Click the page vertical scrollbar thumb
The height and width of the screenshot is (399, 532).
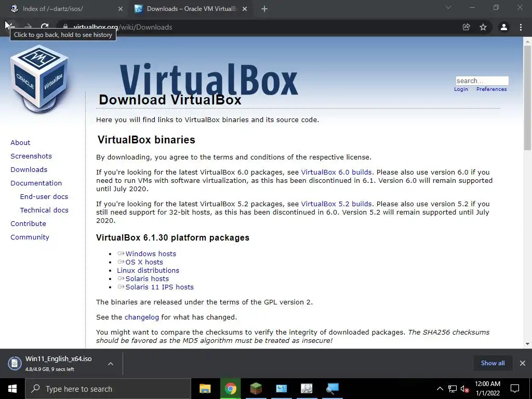click(x=527, y=98)
